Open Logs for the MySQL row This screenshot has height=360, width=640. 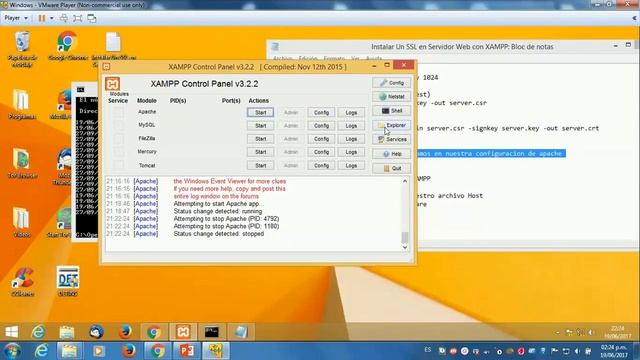click(x=351, y=126)
